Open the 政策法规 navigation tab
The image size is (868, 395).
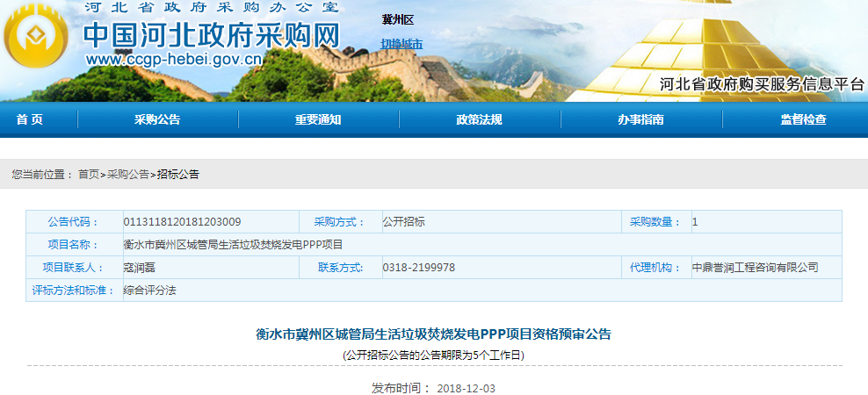click(x=479, y=120)
